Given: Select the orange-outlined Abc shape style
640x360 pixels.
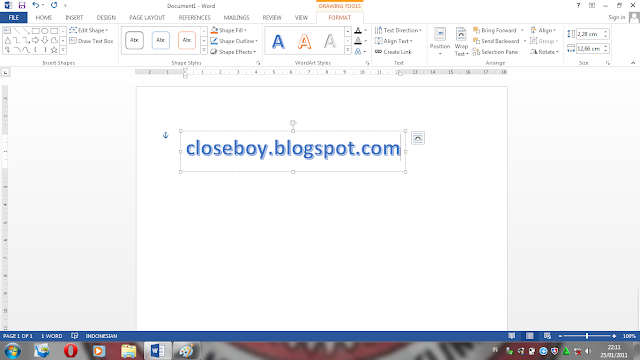Looking at the screenshot, I should [187, 40].
